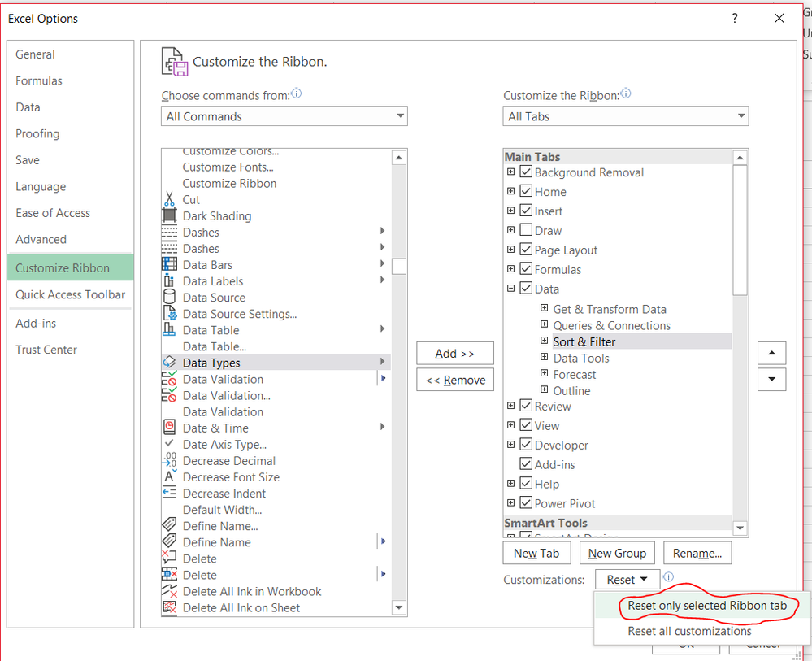812x661 pixels.
Task: Open the All Tabs dropdown
Action: 626,116
